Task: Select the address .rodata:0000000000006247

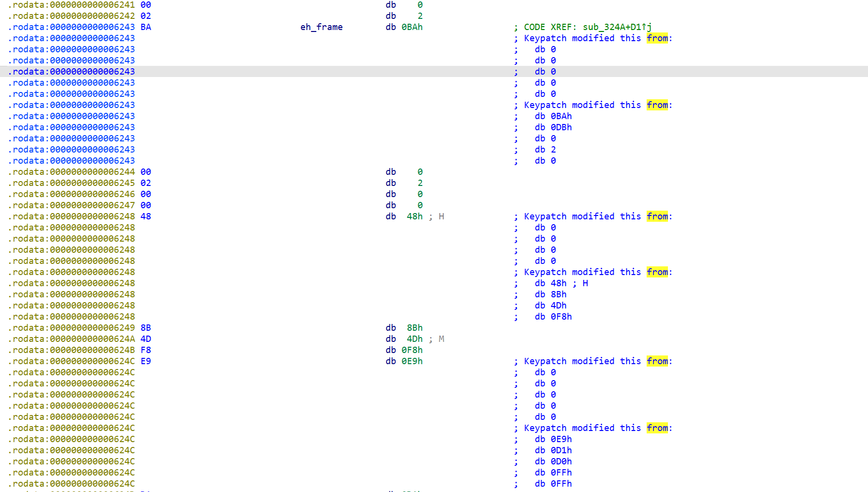Action: [71, 205]
